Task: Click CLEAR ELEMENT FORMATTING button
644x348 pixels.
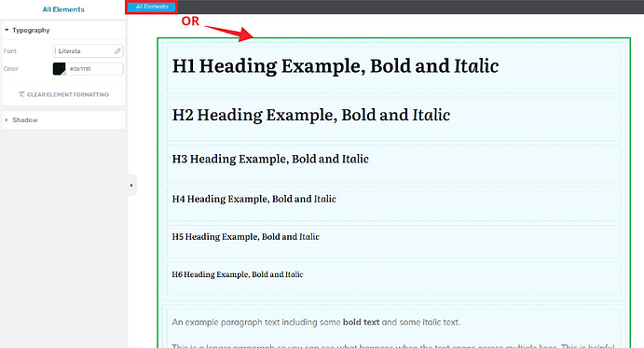Action: [x=63, y=94]
